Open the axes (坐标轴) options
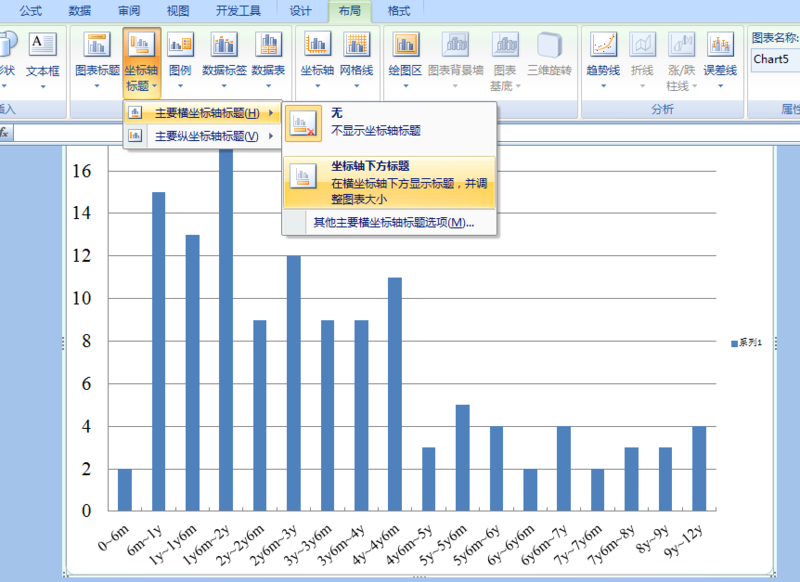 click(317, 60)
